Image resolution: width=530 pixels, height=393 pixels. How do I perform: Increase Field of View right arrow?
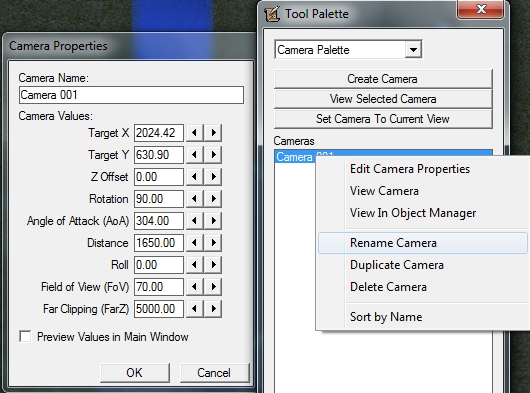(213, 286)
